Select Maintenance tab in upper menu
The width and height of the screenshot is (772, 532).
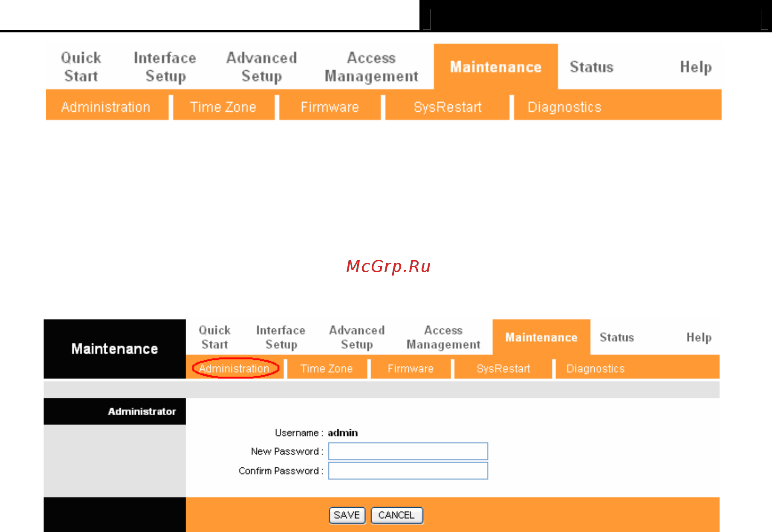tap(496, 67)
